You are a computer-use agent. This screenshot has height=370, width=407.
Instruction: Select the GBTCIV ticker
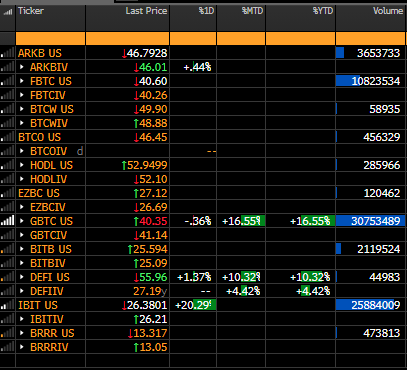(x=48, y=235)
